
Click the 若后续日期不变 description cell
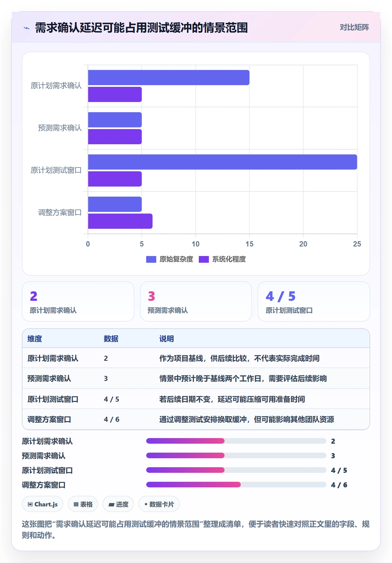pos(232,399)
